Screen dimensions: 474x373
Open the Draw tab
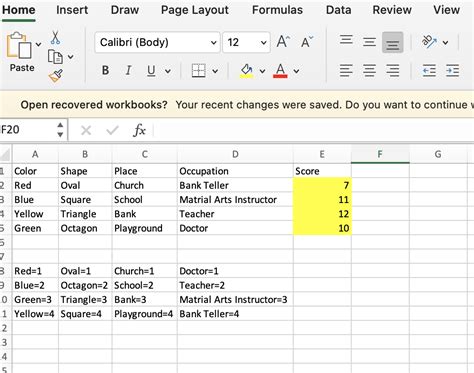tap(125, 10)
